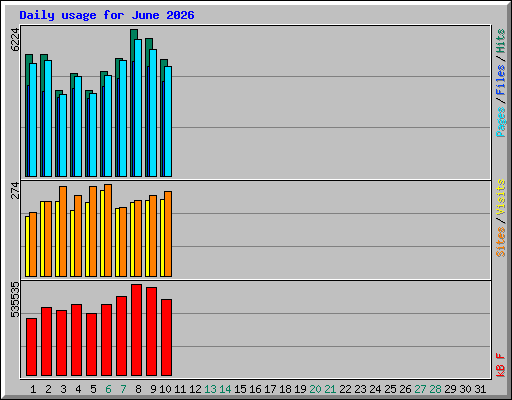Click the 535535 KB axis value
The width and height of the screenshot is (512, 400).
15,300
